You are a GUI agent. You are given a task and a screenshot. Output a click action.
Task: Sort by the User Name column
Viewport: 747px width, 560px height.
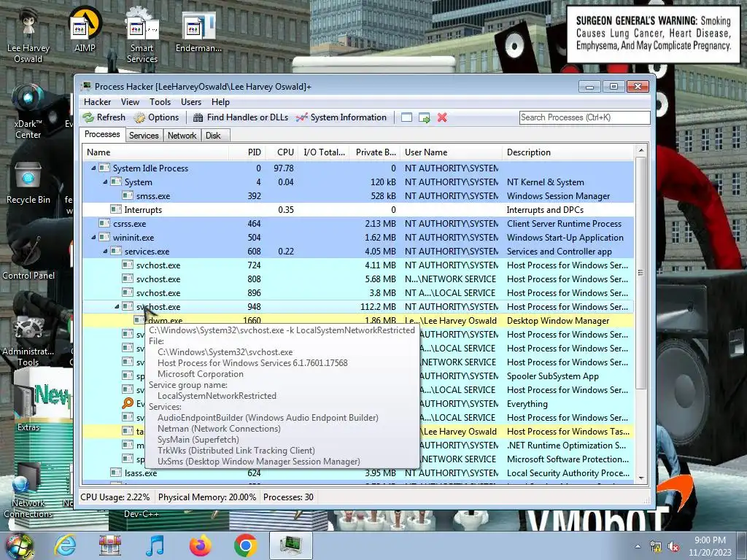point(451,152)
